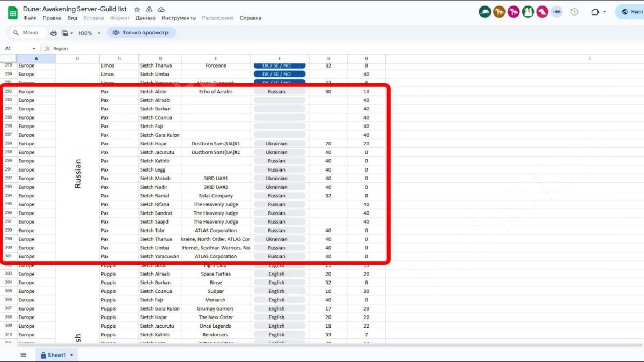Click the magenta anonymous viewer avatar

click(x=514, y=12)
